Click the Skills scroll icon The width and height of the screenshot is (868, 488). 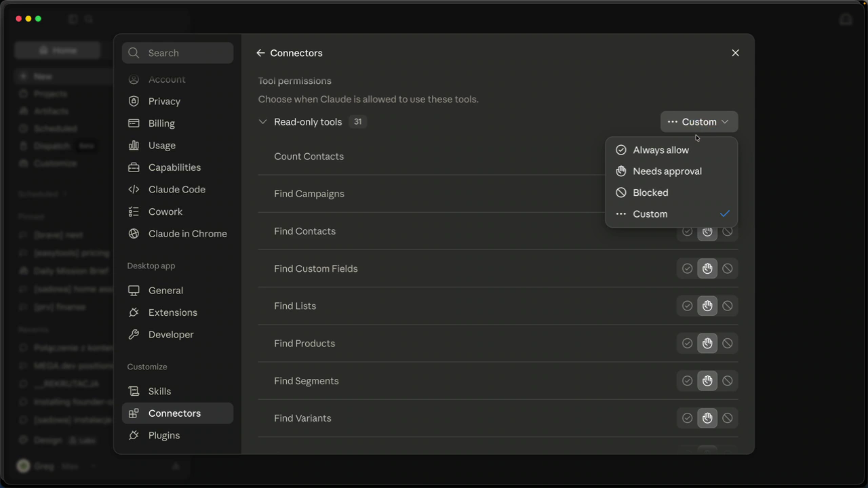point(134,392)
